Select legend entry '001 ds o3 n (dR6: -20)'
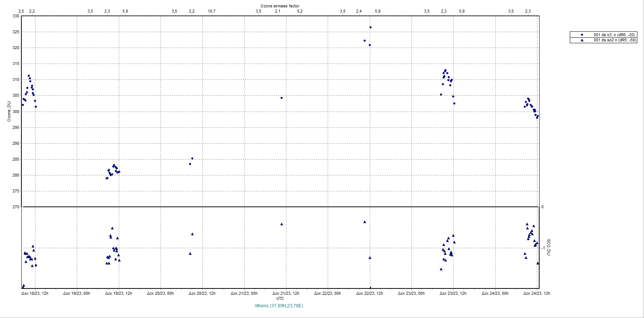 (614, 35)
